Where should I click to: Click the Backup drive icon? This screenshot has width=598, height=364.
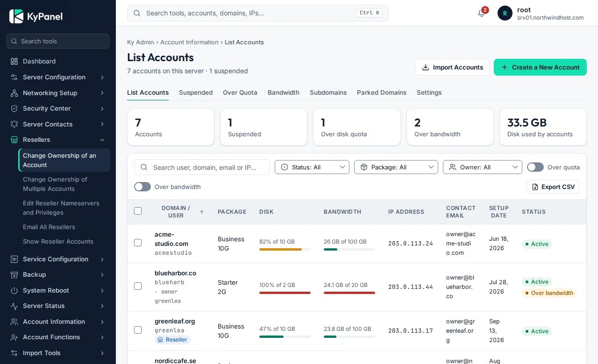pyautogui.click(x=14, y=274)
